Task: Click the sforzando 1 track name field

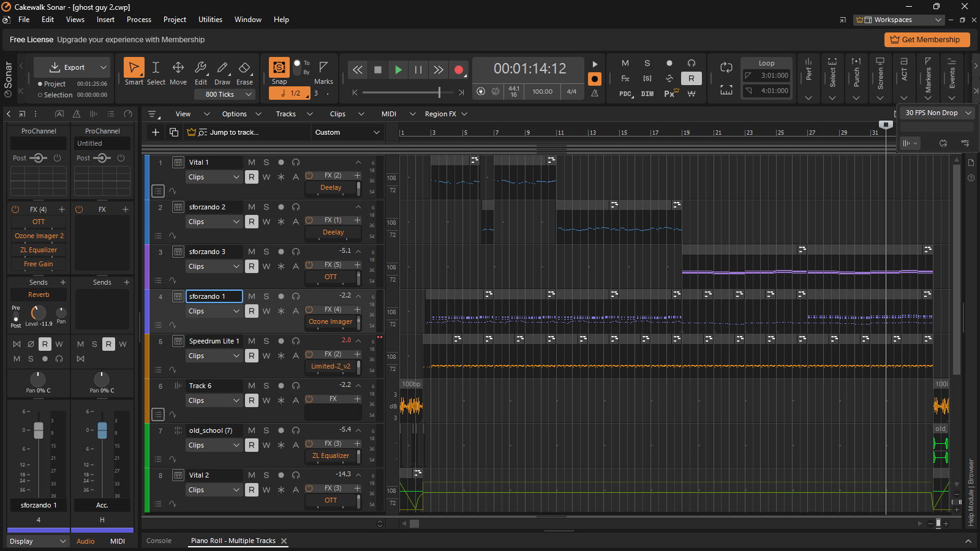Action: [x=214, y=296]
